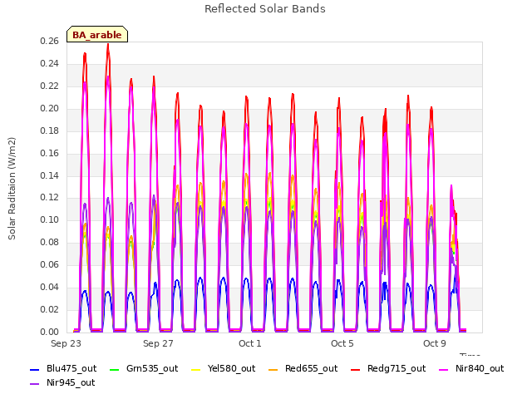Click the yellow Yel580_out color marker
Viewport: 532px width, 399px height.
[196, 369]
